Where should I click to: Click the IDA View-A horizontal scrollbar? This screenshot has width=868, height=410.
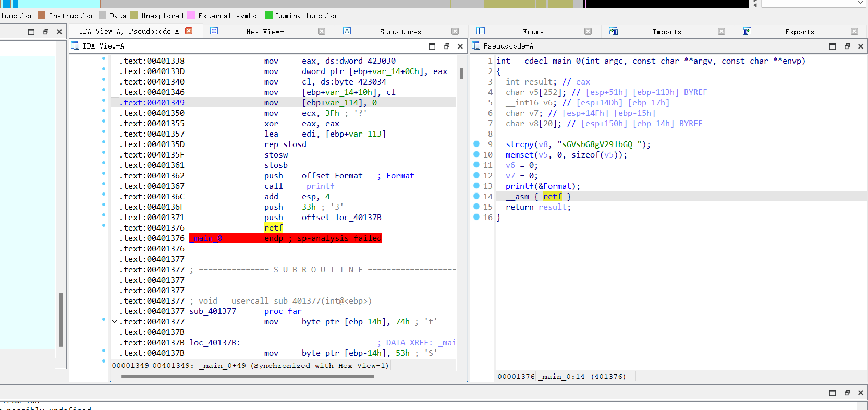pos(248,376)
